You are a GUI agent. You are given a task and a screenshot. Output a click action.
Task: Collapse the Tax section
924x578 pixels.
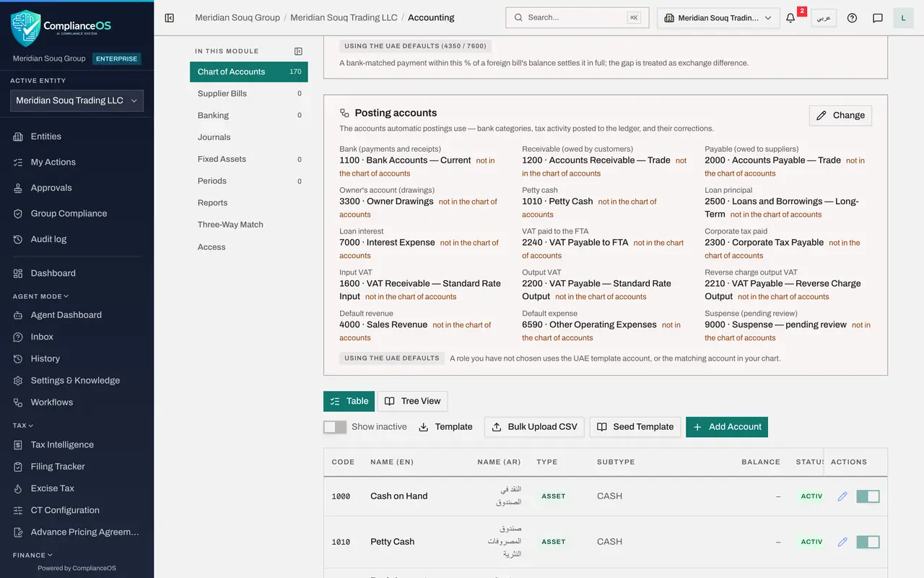click(x=23, y=426)
